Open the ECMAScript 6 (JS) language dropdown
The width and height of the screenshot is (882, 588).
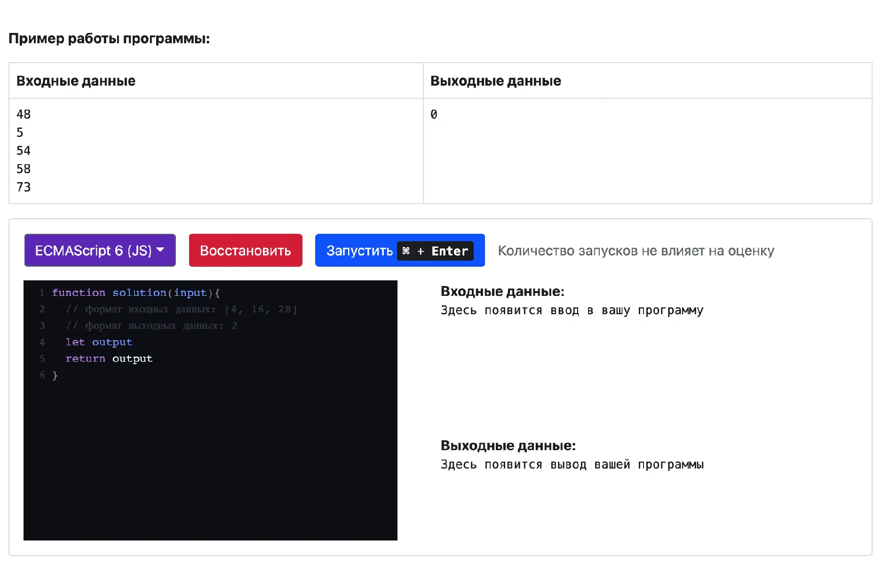point(99,250)
